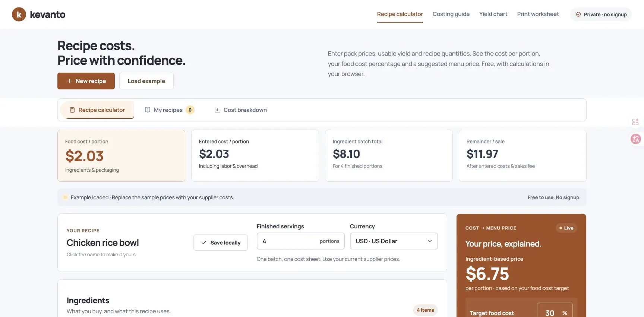
Task: Click the Target food cost percent field
Action: [555, 312]
